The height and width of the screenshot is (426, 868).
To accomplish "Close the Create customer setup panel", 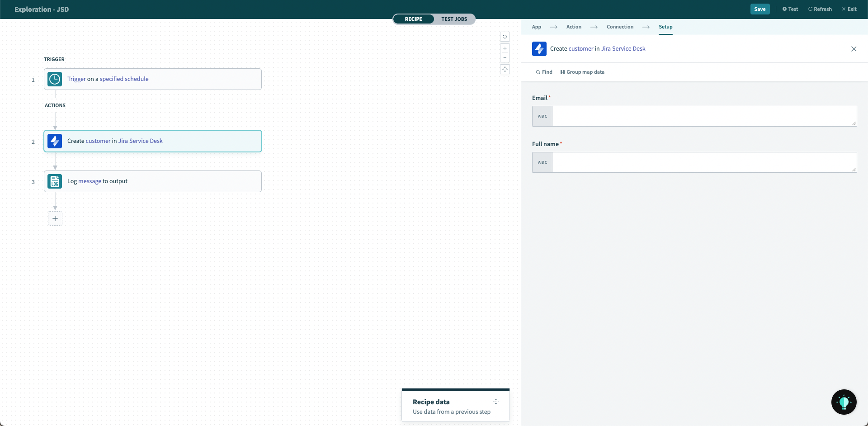I will (854, 49).
